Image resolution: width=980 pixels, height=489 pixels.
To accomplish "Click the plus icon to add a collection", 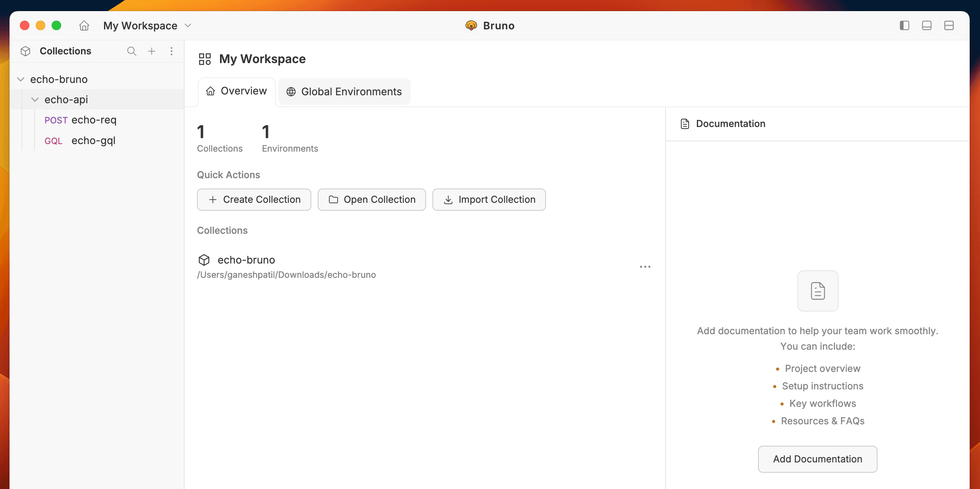I will pyautogui.click(x=151, y=51).
